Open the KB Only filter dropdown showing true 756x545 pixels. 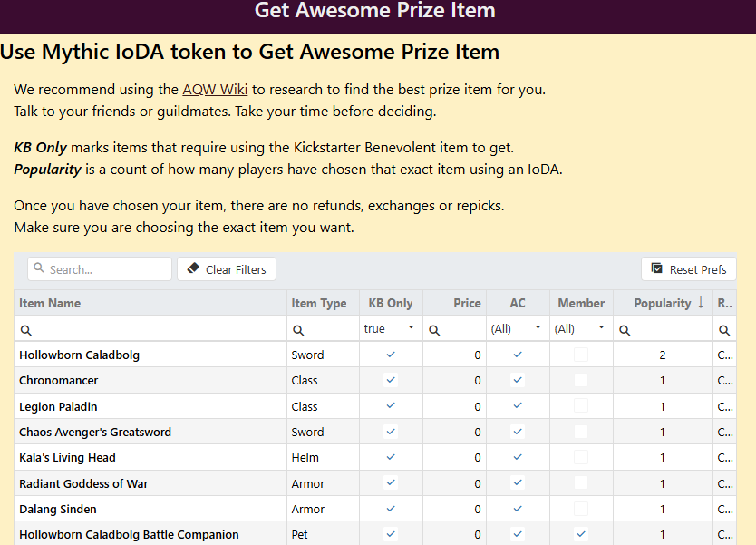coord(391,328)
